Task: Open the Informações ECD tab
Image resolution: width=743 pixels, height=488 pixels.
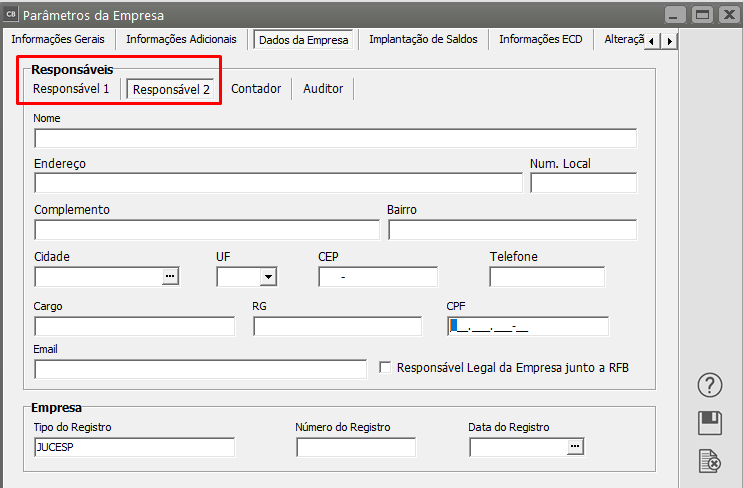Action: click(x=540, y=39)
